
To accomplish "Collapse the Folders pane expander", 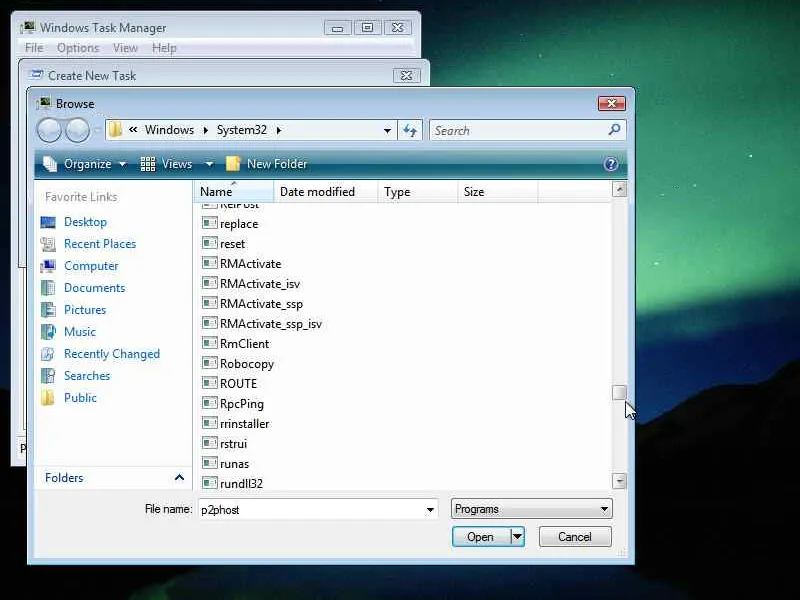I will (x=179, y=478).
